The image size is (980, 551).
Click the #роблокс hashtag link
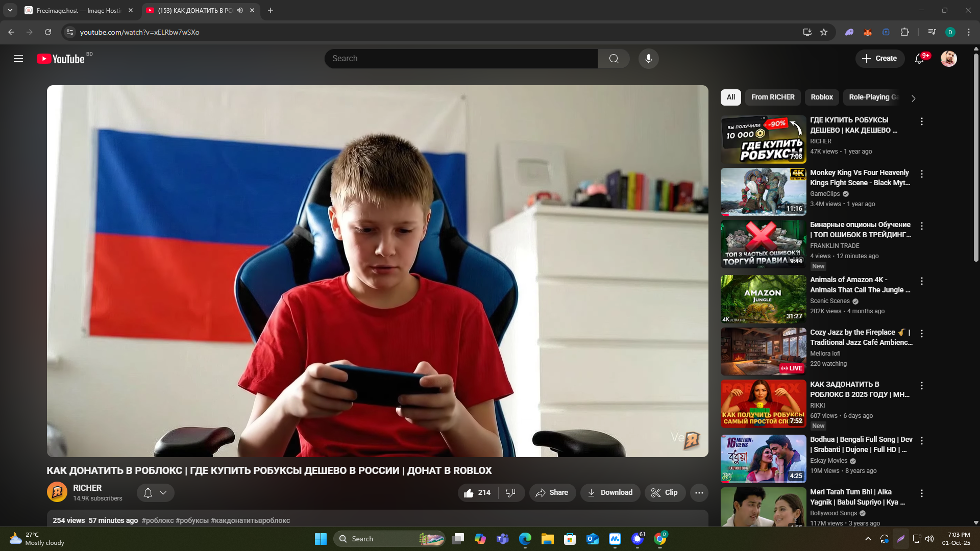pyautogui.click(x=158, y=520)
